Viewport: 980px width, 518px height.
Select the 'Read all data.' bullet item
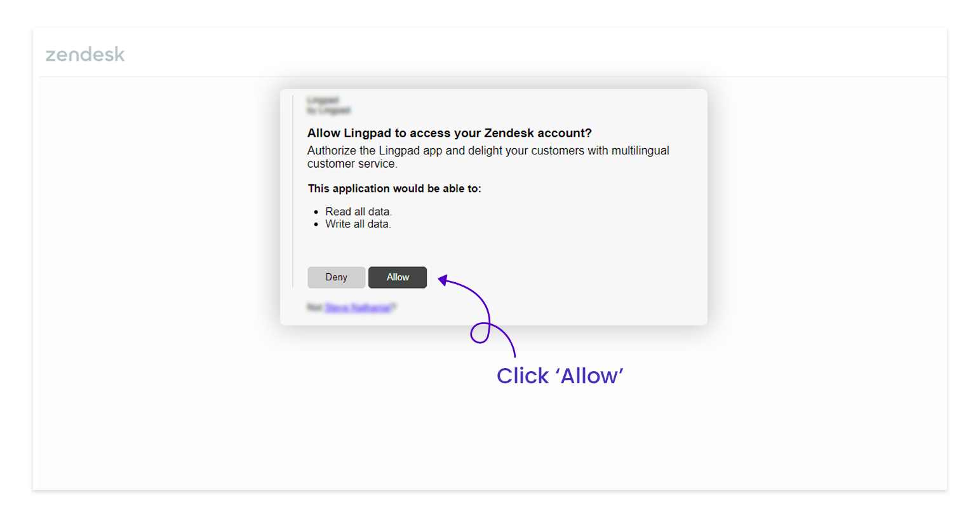[x=358, y=212]
